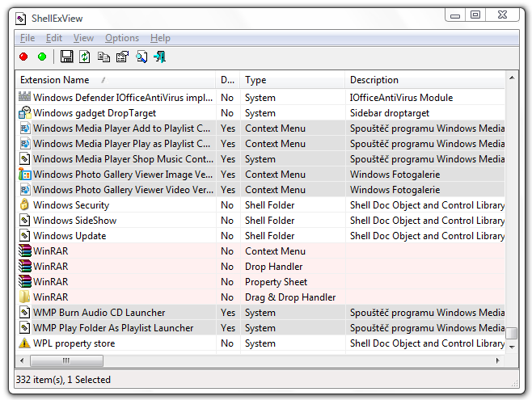Sort by the Type column header
This screenshot has width=532, height=400.
pyautogui.click(x=293, y=80)
